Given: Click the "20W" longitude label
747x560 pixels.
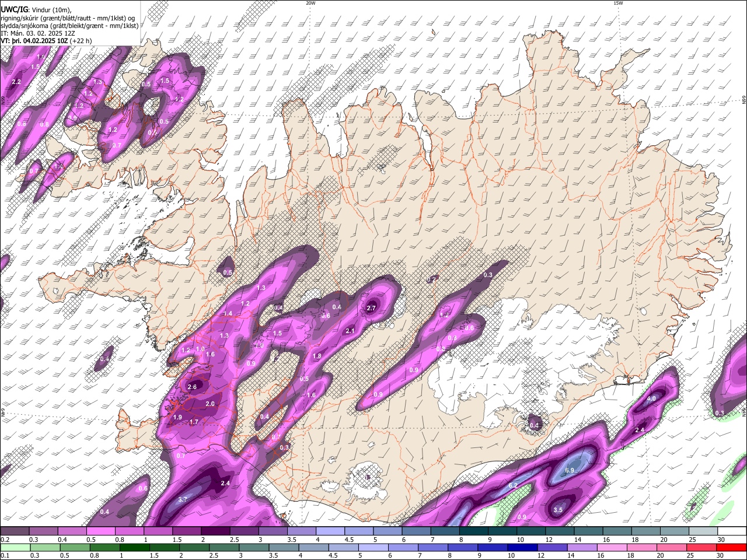Looking at the screenshot, I should tap(310, 3).
